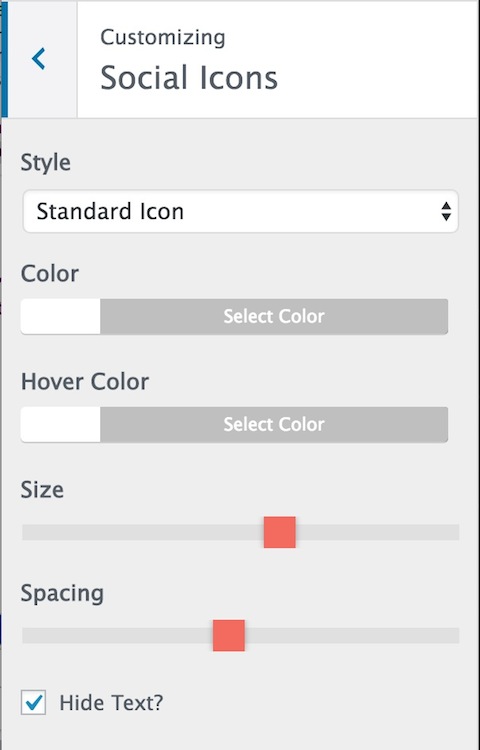This screenshot has width=480, height=750.
Task: Click the Style field label
Action: coord(45,163)
